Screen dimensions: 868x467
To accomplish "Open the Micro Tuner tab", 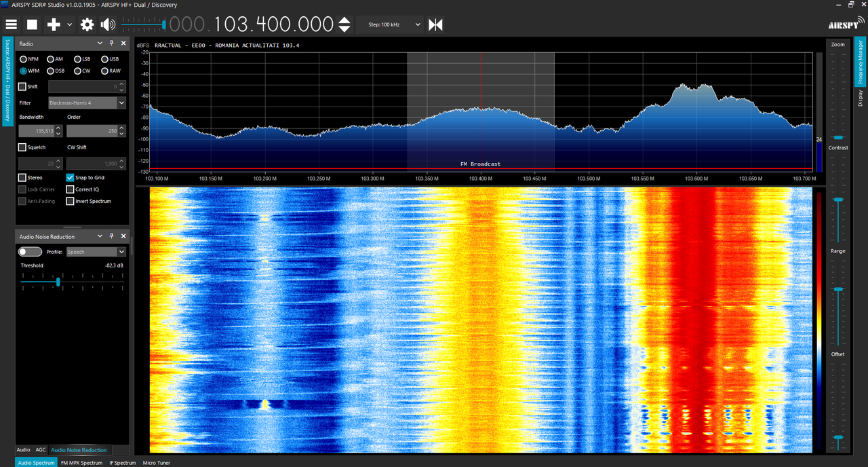I will (157, 463).
